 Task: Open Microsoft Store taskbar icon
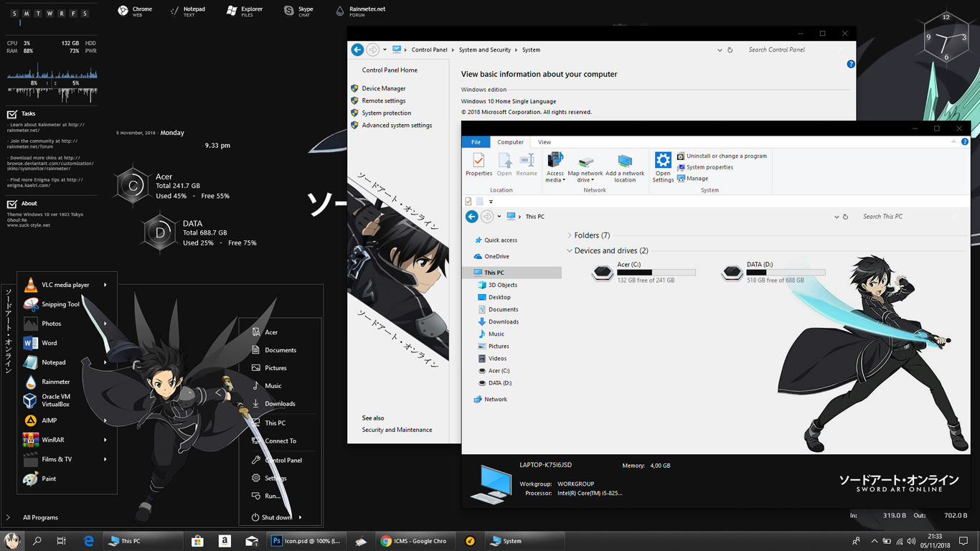click(x=197, y=541)
